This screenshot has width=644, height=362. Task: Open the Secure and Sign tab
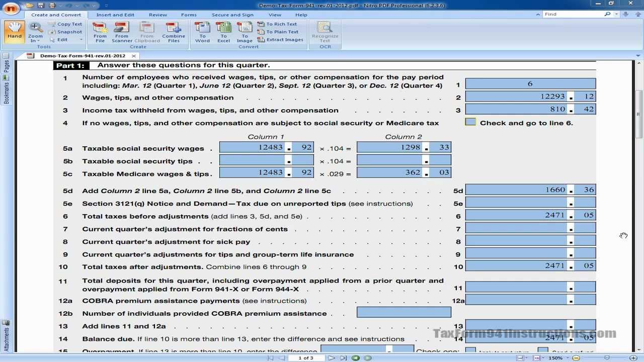pyautogui.click(x=232, y=15)
